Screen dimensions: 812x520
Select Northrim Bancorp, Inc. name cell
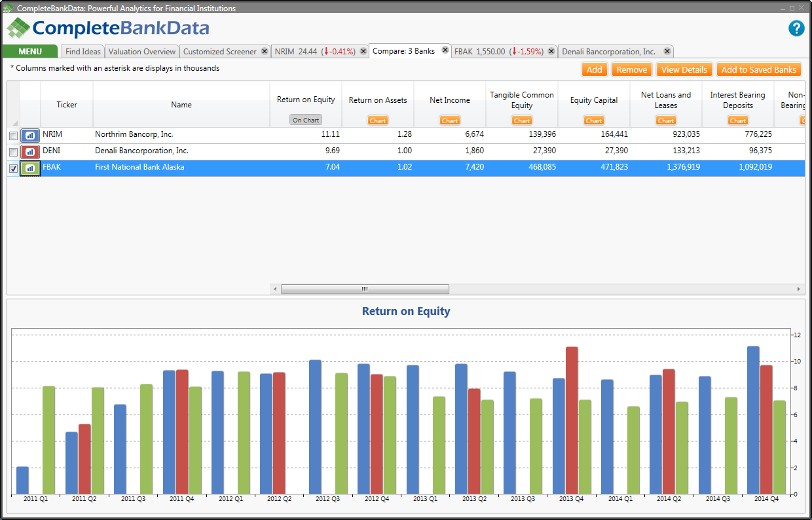tap(181, 134)
